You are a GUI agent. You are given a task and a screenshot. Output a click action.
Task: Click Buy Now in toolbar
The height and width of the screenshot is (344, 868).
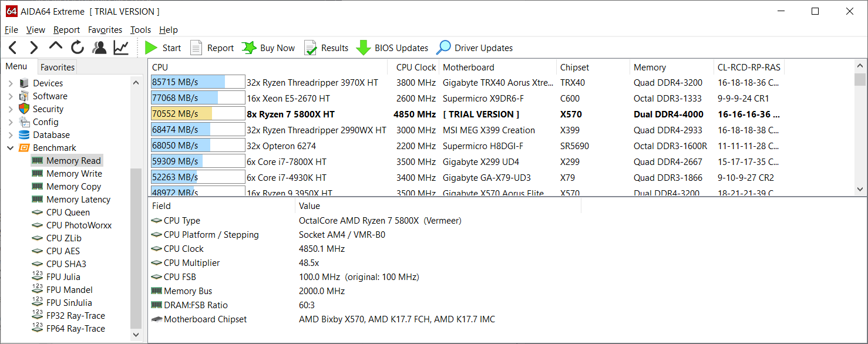pyautogui.click(x=268, y=48)
